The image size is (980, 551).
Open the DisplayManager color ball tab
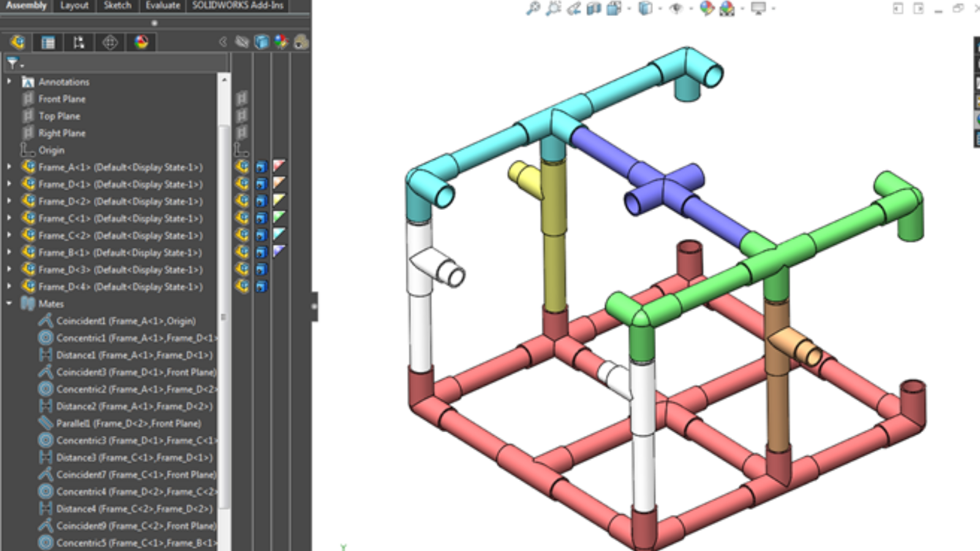tap(141, 42)
